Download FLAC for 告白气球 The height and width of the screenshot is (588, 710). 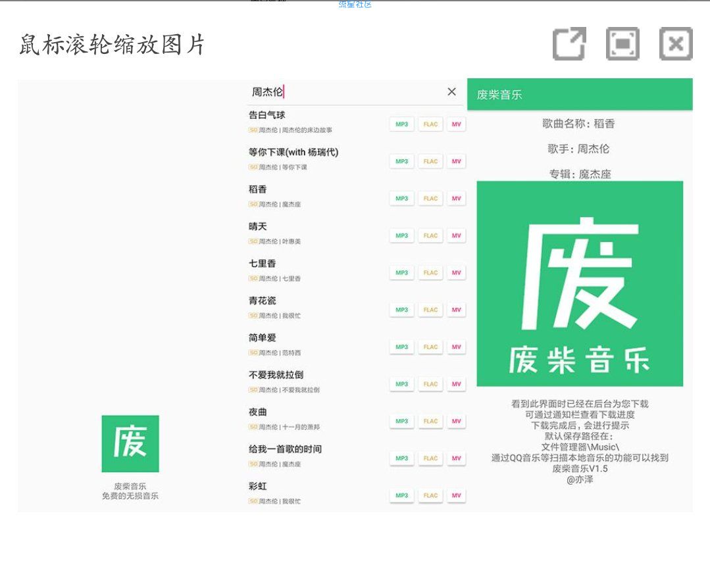pos(430,124)
